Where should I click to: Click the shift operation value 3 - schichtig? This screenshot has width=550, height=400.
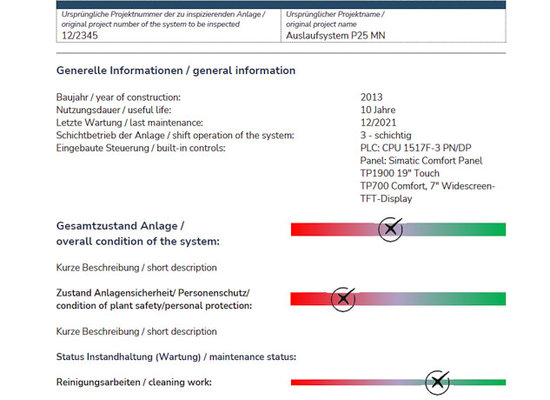[x=386, y=135]
